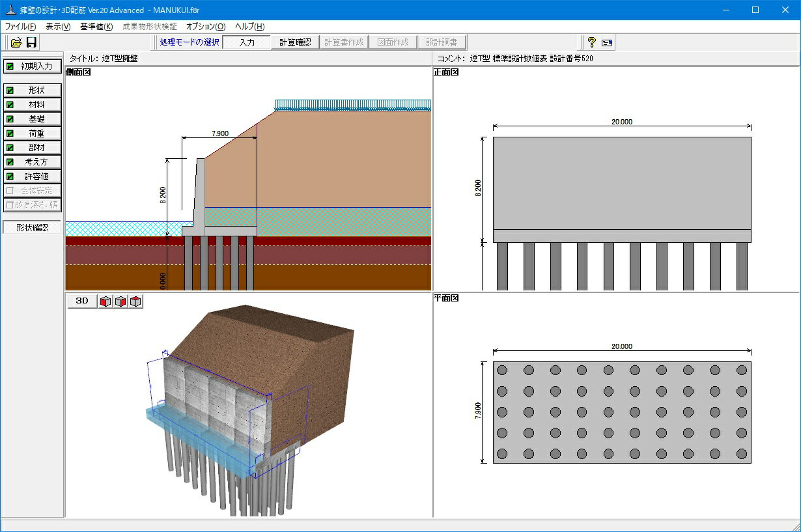Click the 設計調書 mode button

point(442,42)
